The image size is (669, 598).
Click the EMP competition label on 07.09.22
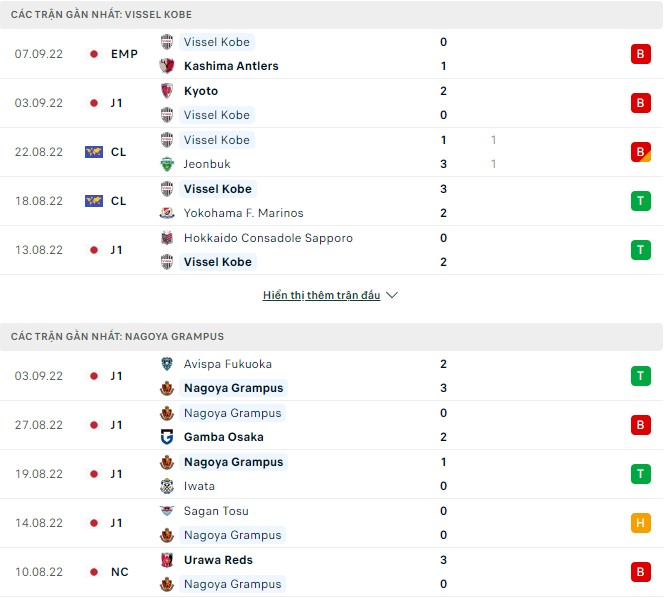[124, 54]
